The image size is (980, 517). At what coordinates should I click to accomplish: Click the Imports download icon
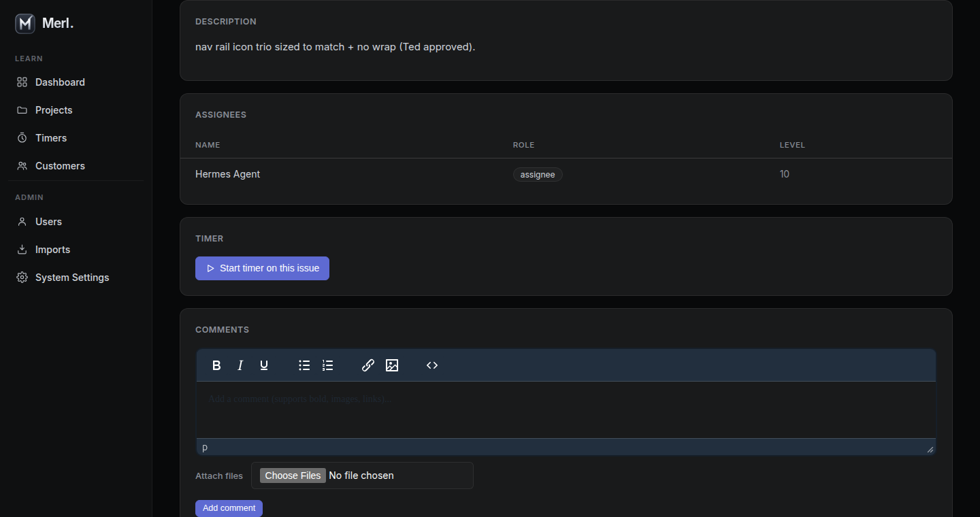point(22,250)
